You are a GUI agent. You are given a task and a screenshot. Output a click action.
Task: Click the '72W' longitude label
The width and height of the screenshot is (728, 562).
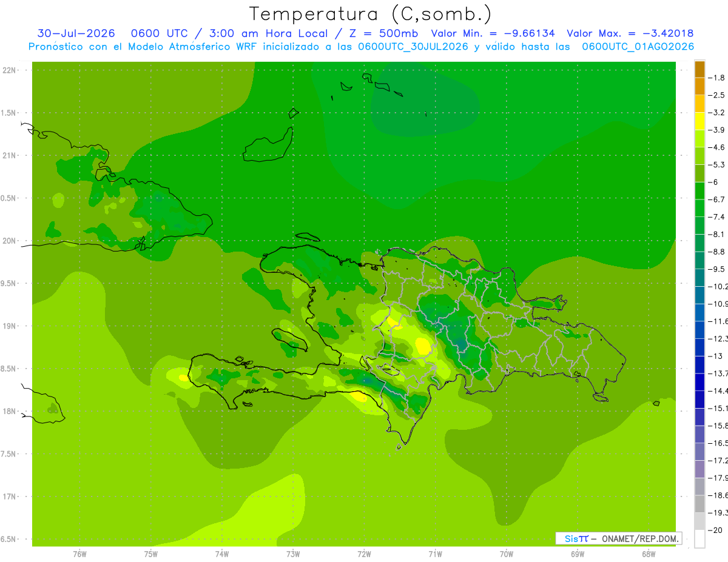coord(364,555)
